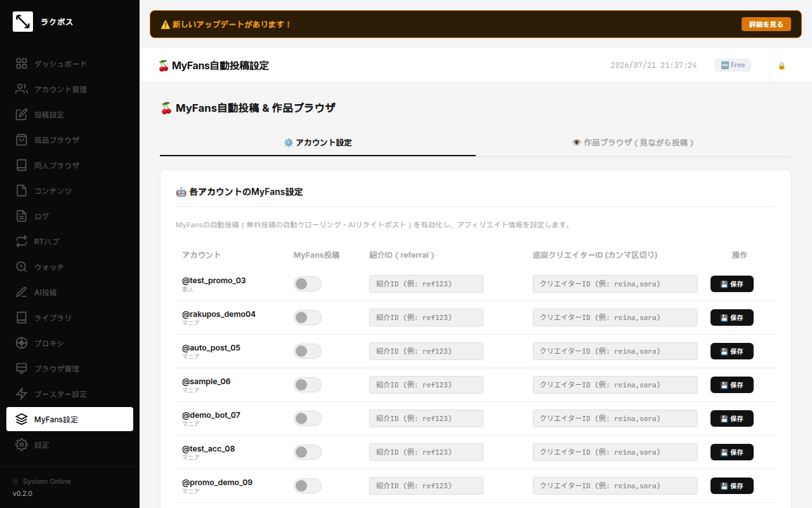Switch on MyFans投稿 for @demo_bot_07

pyautogui.click(x=308, y=418)
